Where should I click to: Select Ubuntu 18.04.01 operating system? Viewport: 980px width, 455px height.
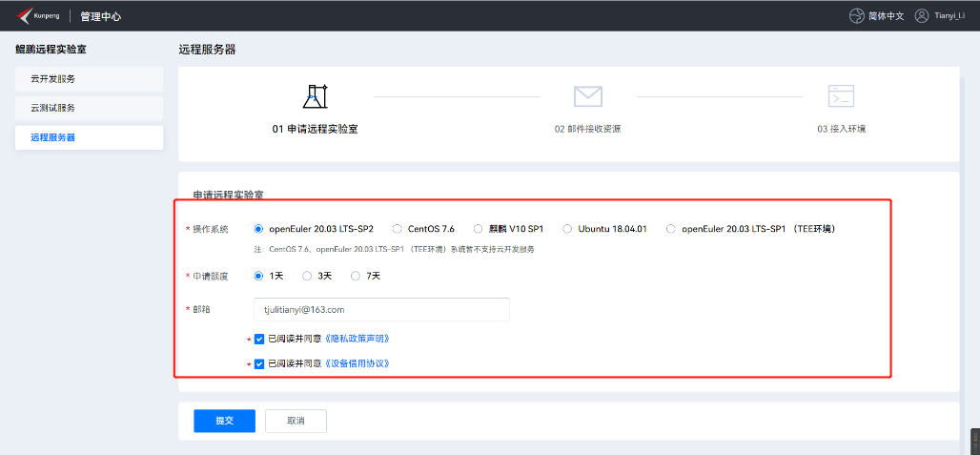[x=567, y=229]
